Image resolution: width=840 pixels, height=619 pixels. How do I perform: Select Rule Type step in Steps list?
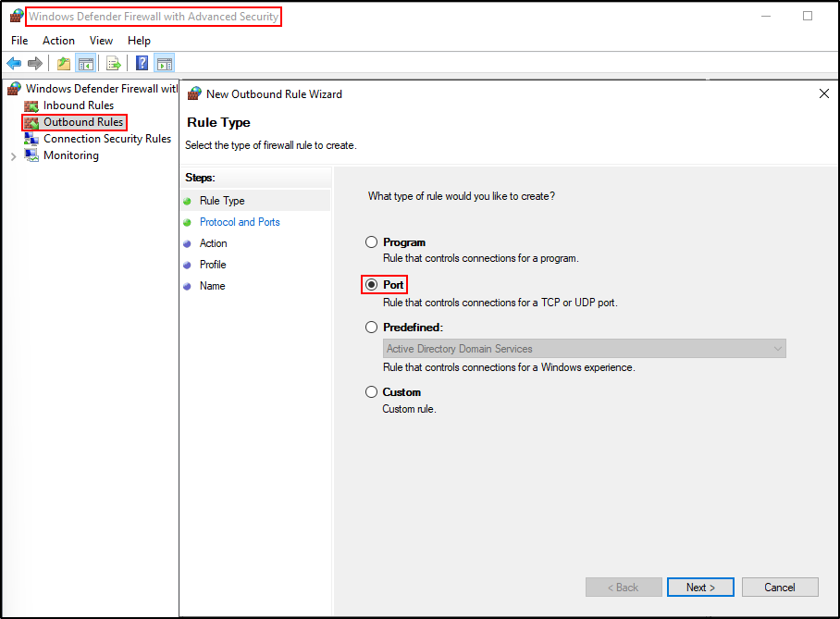tap(222, 201)
